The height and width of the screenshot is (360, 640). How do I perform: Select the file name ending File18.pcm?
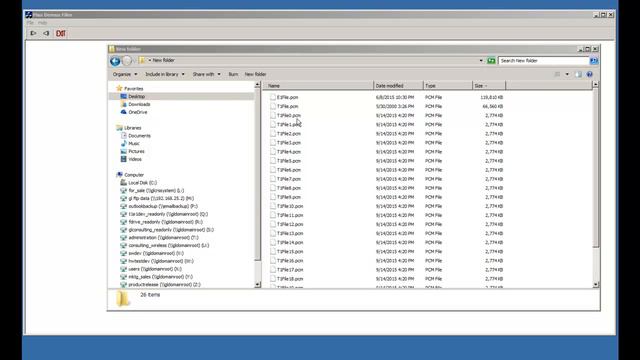[x=290, y=279]
